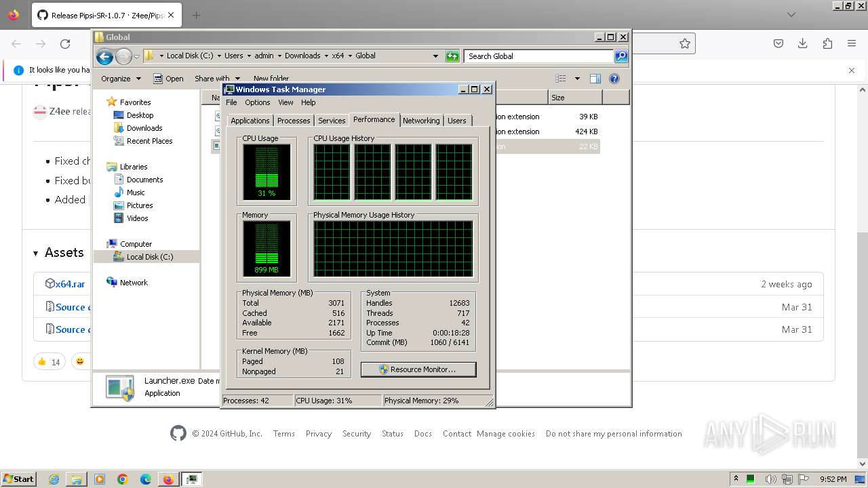Viewport: 868px width, 488px height.
Task: Switch to the Networking tab
Action: point(421,121)
